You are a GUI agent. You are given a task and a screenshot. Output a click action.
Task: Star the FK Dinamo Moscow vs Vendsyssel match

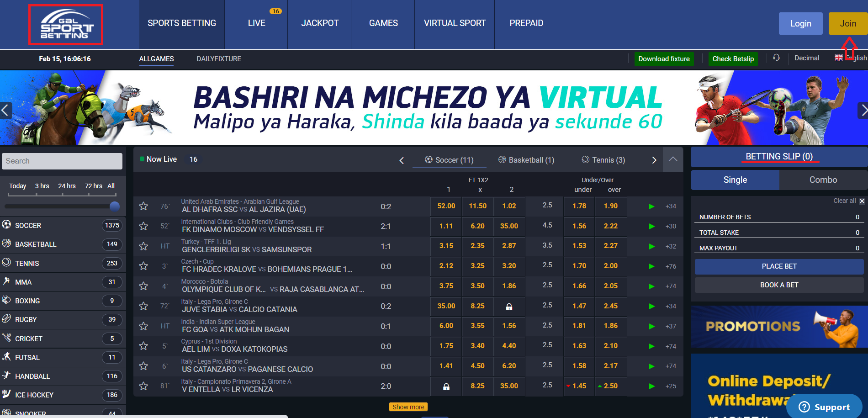pos(143,226)
